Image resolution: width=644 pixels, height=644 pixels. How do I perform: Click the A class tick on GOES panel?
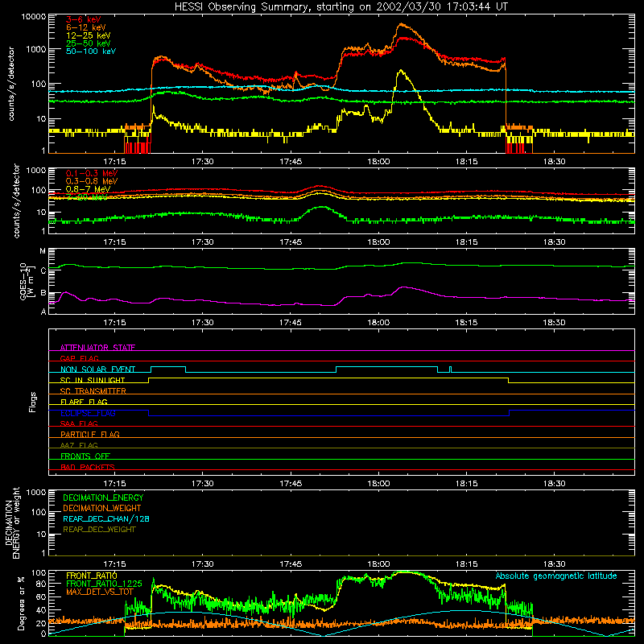[43, 312]
